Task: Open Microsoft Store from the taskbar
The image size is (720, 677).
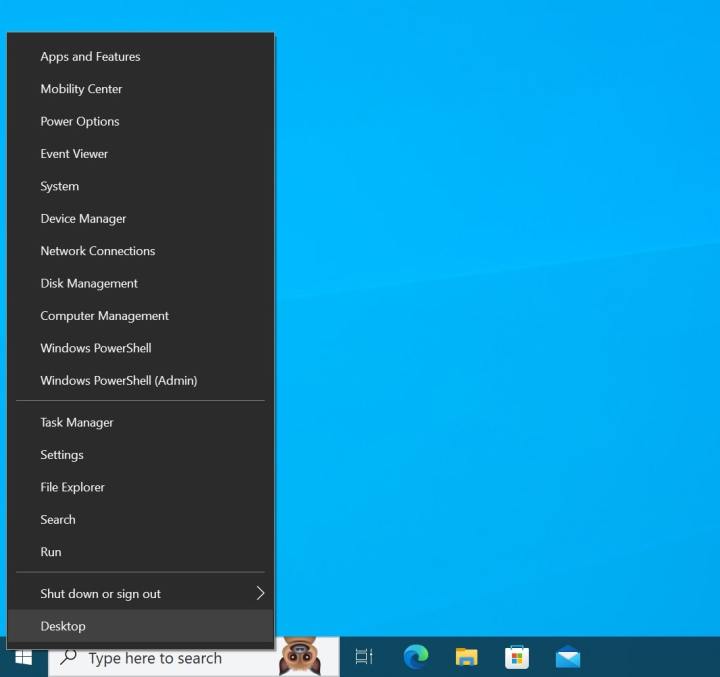Action: click(x=517, y=657)
